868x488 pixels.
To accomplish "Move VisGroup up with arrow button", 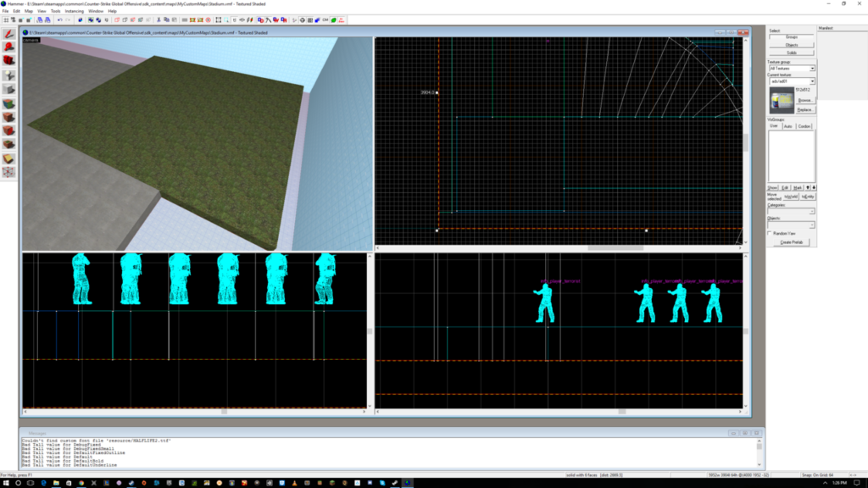I will click(808, 187).
